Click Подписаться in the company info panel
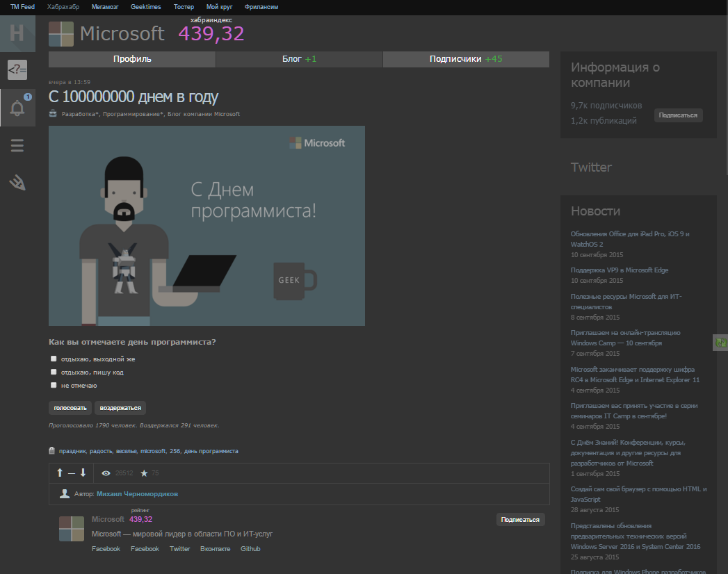The height and width of the screenshot is (574, 728). [x=678, y=115]
